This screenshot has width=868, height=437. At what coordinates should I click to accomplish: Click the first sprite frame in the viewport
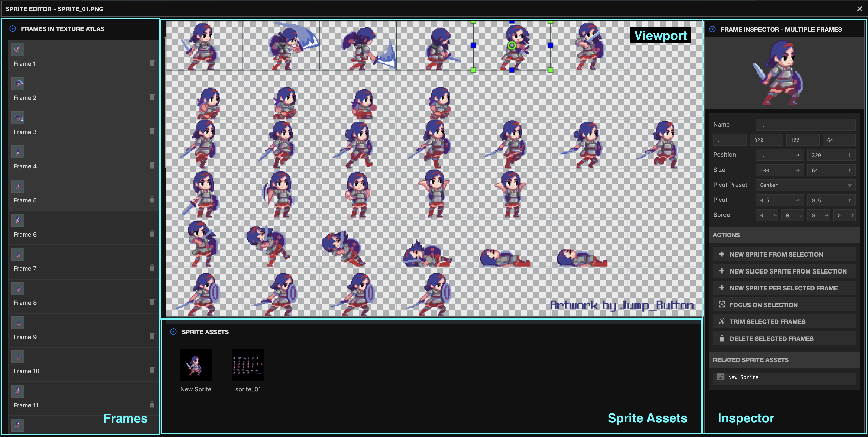point(204,45)
